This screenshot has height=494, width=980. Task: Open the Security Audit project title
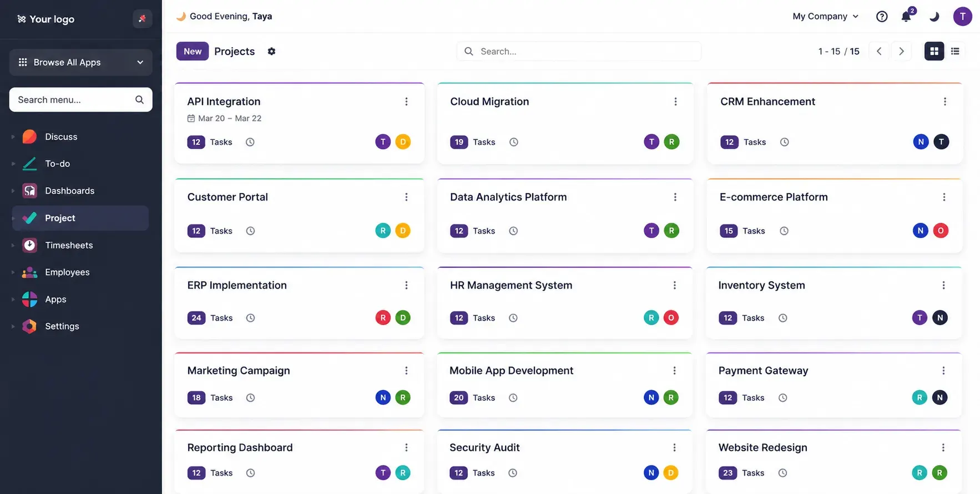coord(484,447)
